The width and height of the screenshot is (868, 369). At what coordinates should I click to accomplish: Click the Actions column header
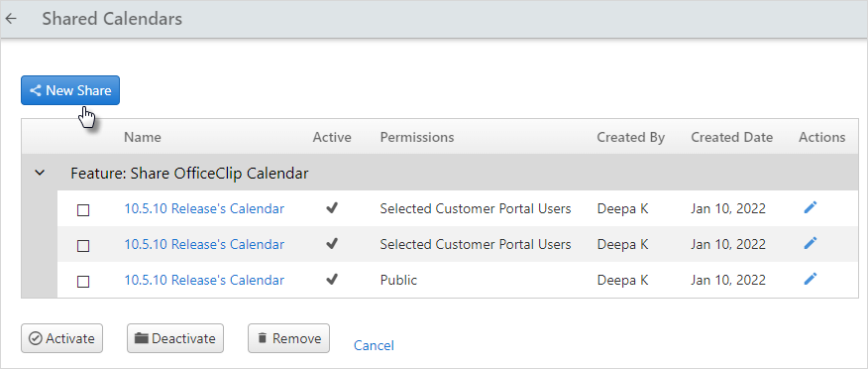point(822,138)
